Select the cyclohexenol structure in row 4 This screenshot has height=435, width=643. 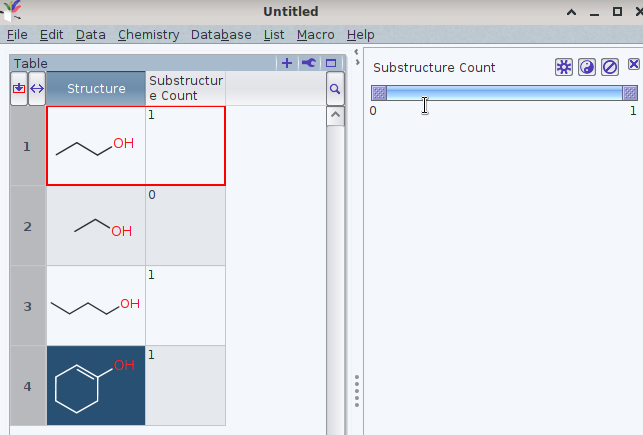pos(96,386)
